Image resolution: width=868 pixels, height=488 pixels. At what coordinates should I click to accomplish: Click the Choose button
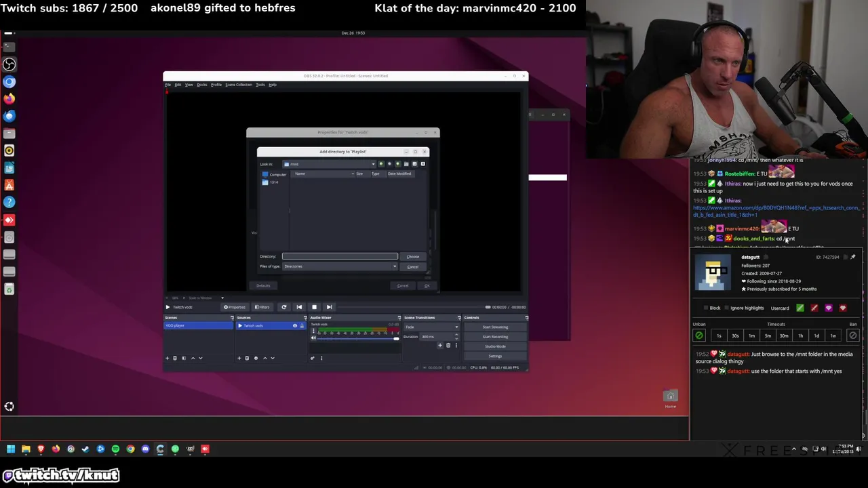[413, 256]
